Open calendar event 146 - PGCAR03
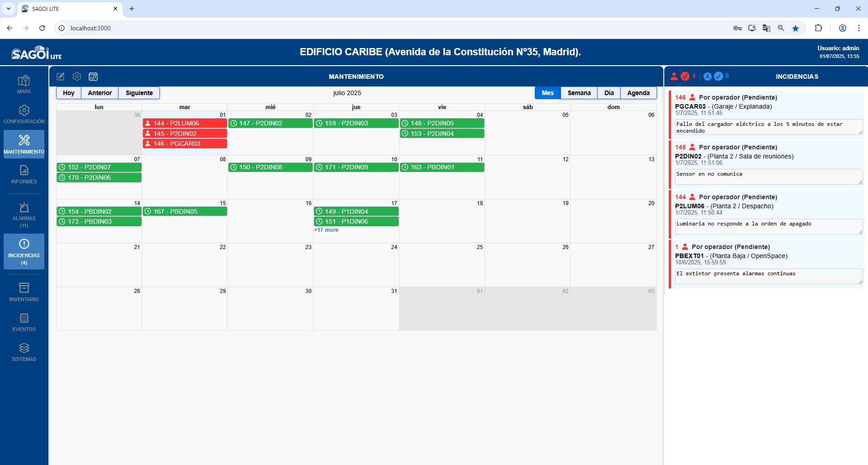This screenshot has height=465, width=868. point(185,144)
